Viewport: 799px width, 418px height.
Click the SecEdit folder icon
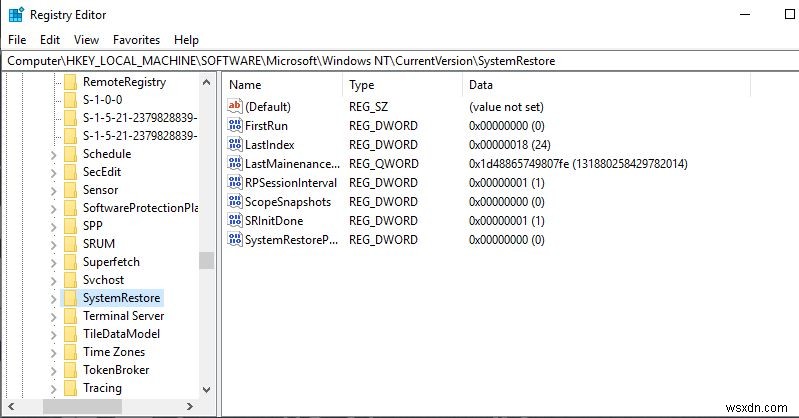(x=70, y=172)
